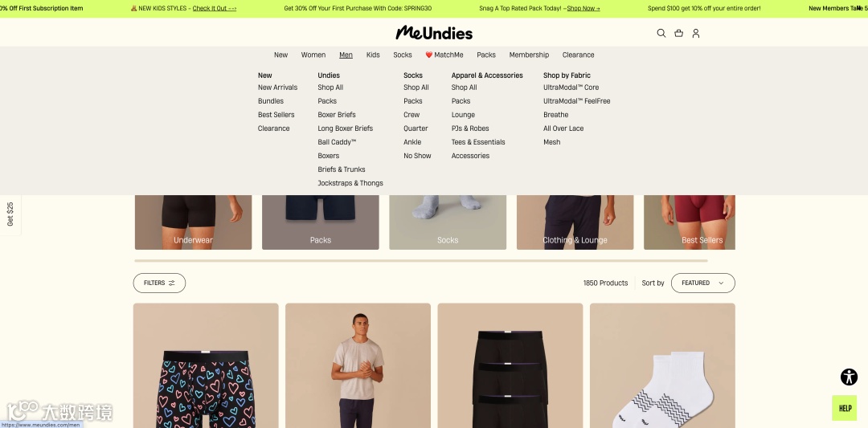868x428 pixels.
Task: Open PJs & Robes link
Action: click(470, 128)
